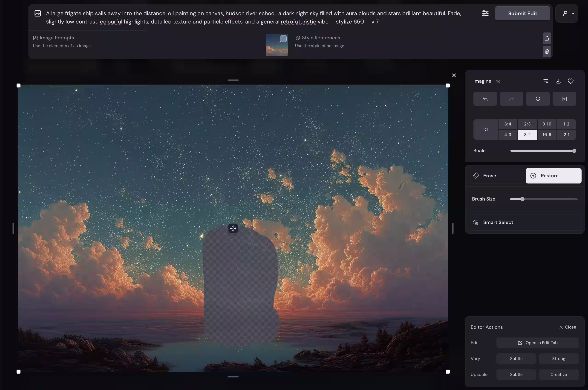Screen dimensions: 588x390
Task: Remove the image prompt thumbnail
Action: tap(283, 38)
